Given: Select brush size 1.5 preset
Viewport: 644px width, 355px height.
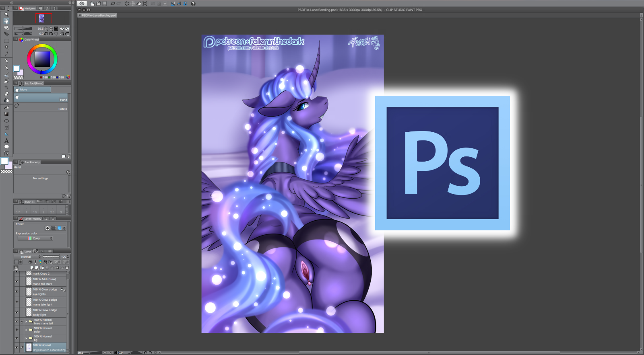Looking at the screenshot, I should pyautogui.click(x=35, y=210).
